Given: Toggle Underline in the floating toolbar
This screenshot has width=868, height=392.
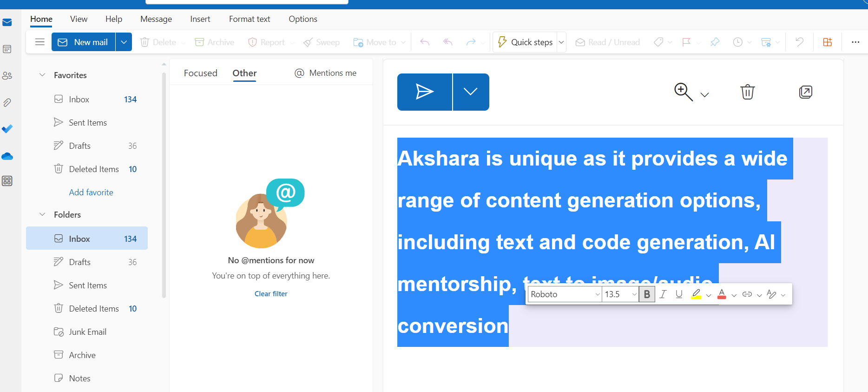Looking at the screenshot, I should 679,294.
